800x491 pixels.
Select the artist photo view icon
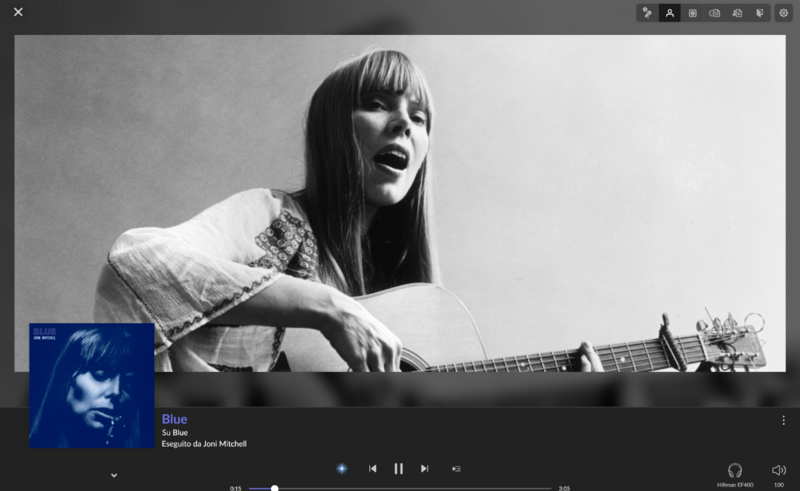click(x=669, y=13)
